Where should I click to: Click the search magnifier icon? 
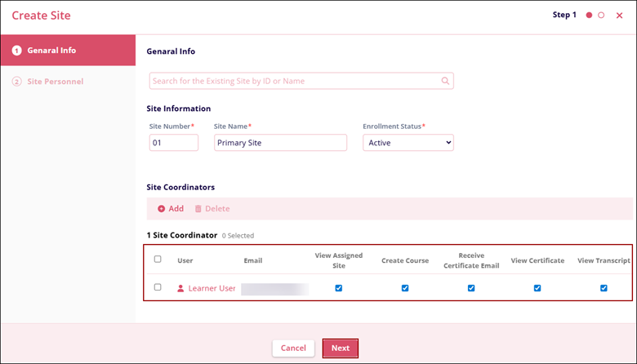click(445, 81)
